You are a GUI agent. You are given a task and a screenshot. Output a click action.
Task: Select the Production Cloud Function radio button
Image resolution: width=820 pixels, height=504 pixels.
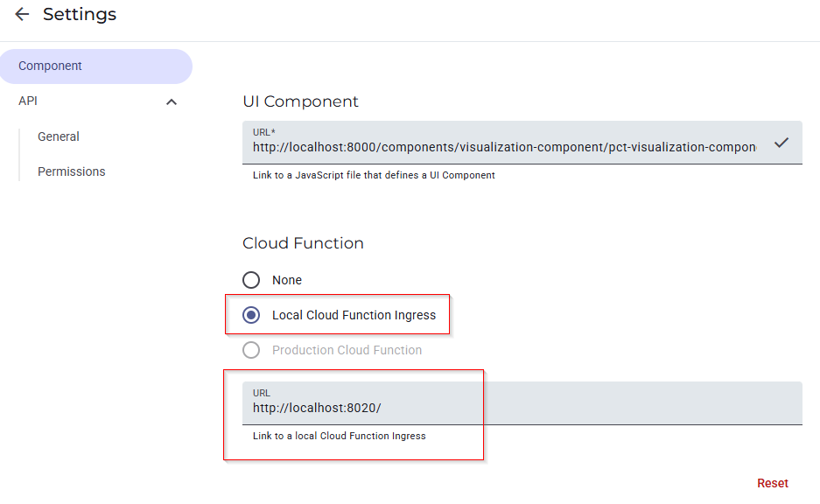251,350
